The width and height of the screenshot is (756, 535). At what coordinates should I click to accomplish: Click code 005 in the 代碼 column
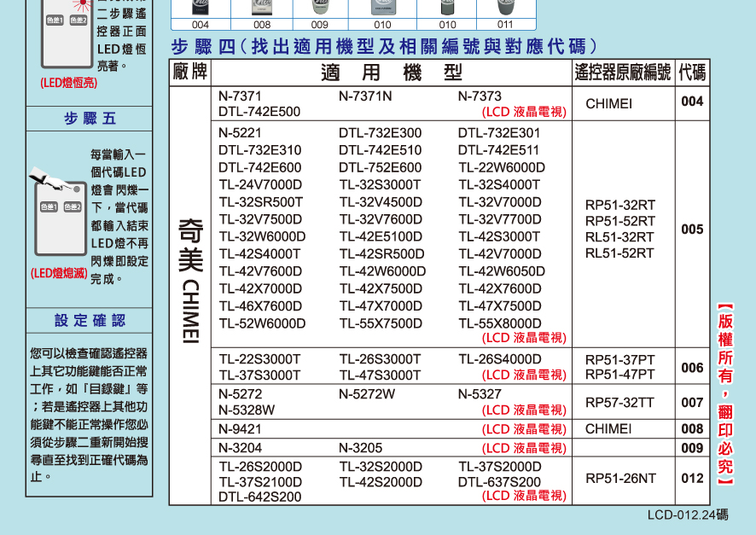(x=692, y=230)
